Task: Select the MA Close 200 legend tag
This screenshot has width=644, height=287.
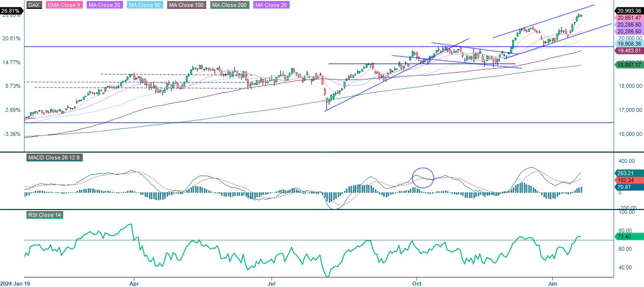Action: click(230, 5)
